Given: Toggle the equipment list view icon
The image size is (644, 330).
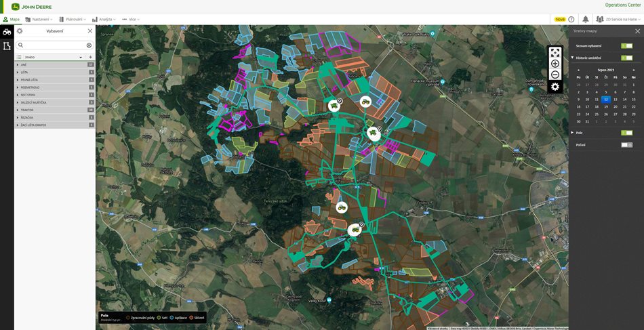Looking at the screenshot, I should (x=19, y=57).
